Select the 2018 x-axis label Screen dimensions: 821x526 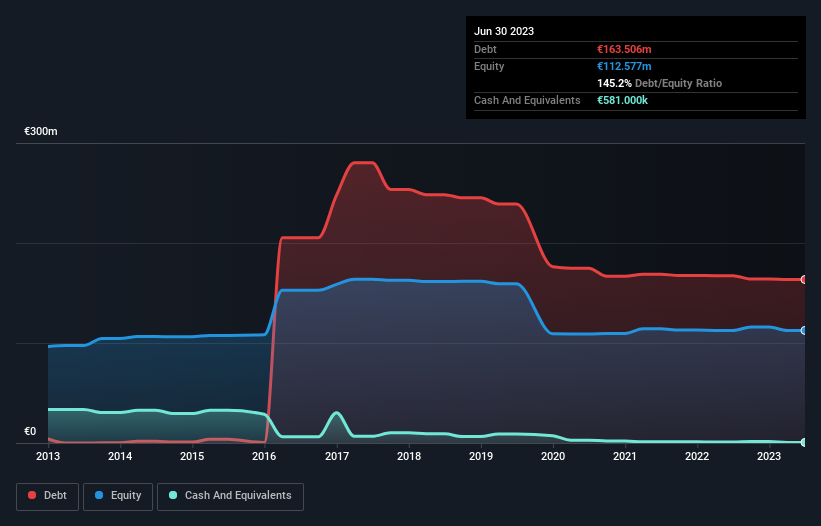tap(409, 456)
